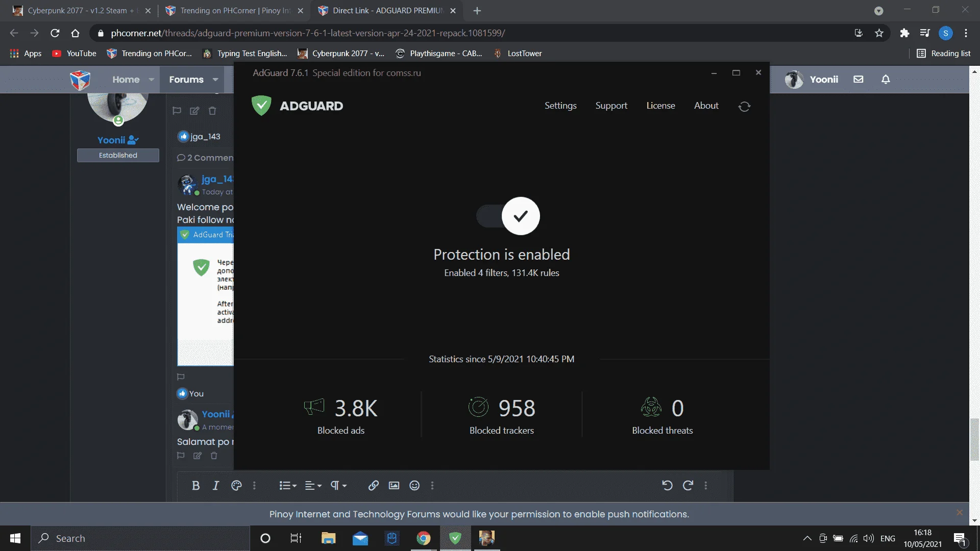Open the Windows Task View icon
Screen dimensions: 980x551
click(x=296, y=538)
